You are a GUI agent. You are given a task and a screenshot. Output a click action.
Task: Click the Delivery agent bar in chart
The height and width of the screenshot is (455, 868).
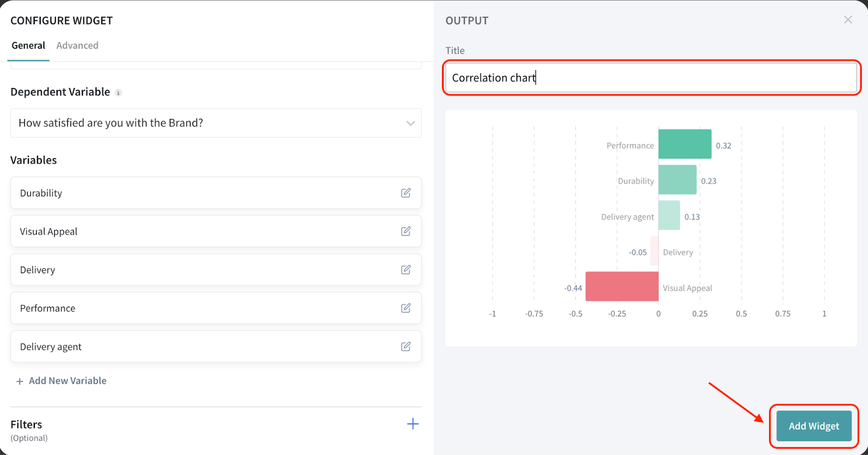669,216
